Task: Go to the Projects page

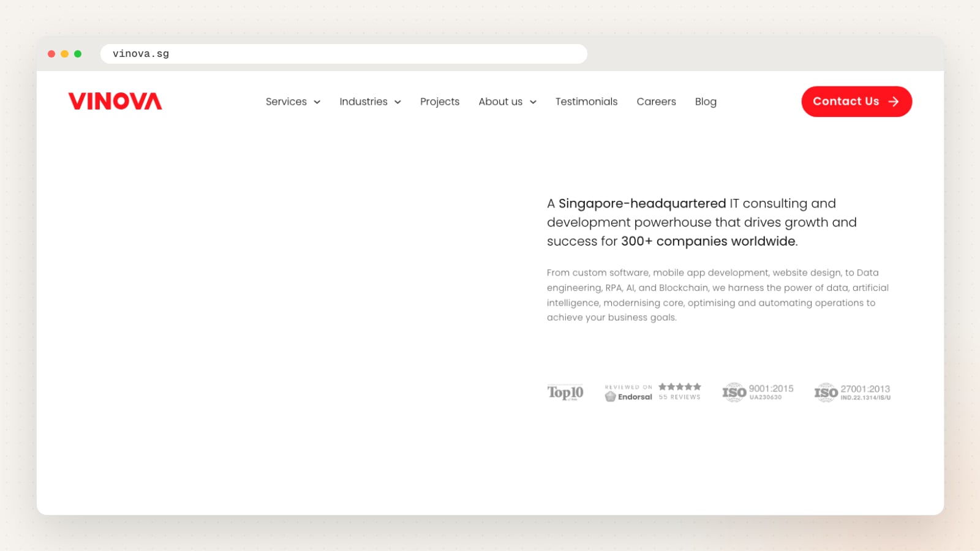Action: click(440, 102)
